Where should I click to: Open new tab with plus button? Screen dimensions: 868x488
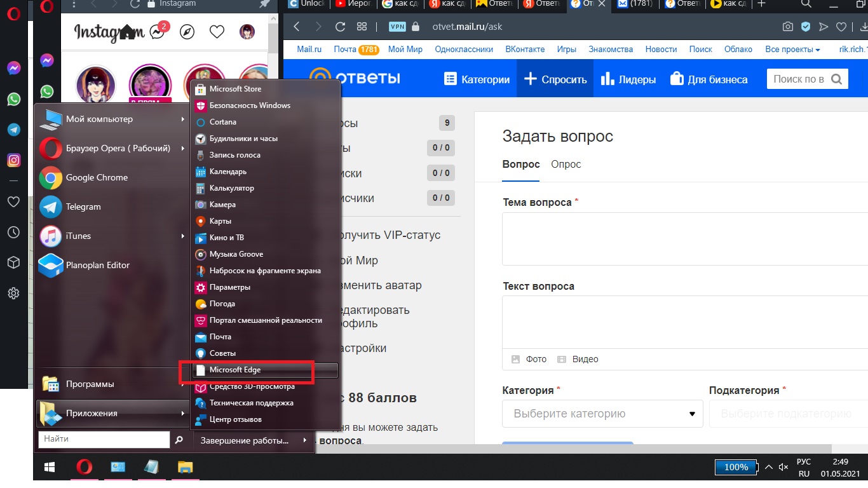pyautogui.click(x=762, y=4)
